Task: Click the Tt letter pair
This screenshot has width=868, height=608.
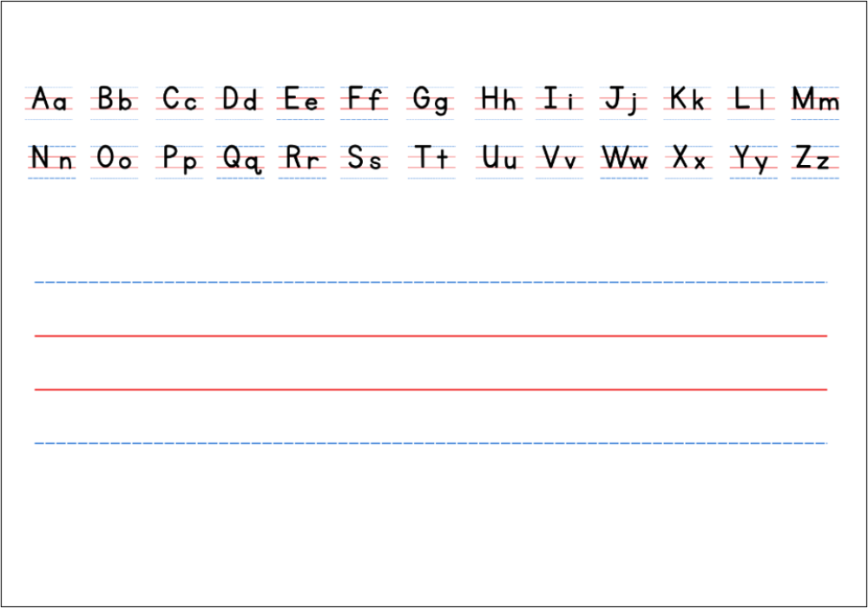Action: click(431, 159)
